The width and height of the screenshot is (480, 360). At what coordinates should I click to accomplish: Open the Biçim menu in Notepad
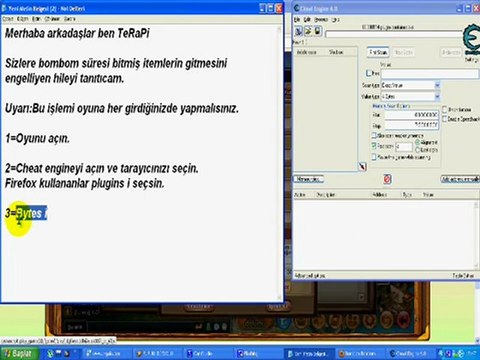pyautogui.click(x=37, y=19)
